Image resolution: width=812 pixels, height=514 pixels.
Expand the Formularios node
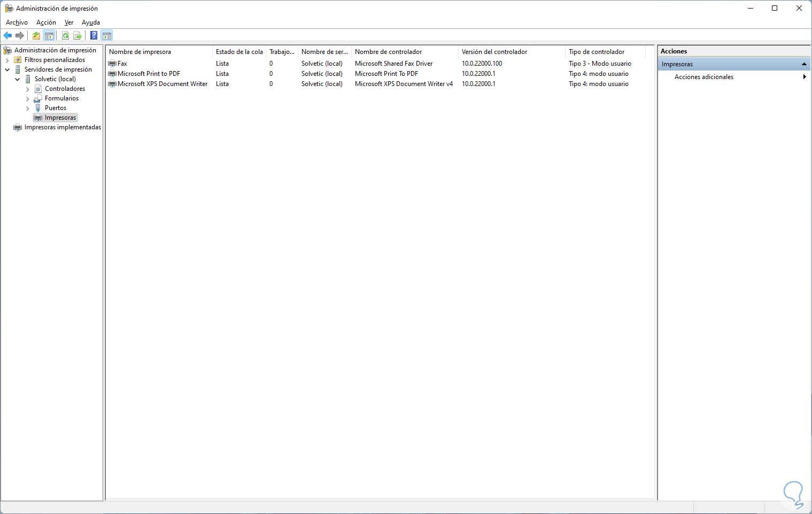click(27, 98)
